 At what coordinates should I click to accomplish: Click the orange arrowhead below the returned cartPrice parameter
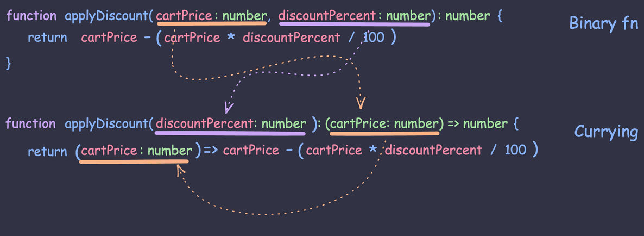(x=180, y=171)
